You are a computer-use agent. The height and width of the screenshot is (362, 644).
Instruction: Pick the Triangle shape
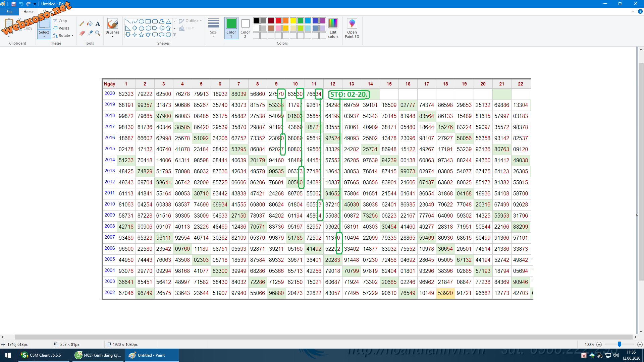pos(168,21)
